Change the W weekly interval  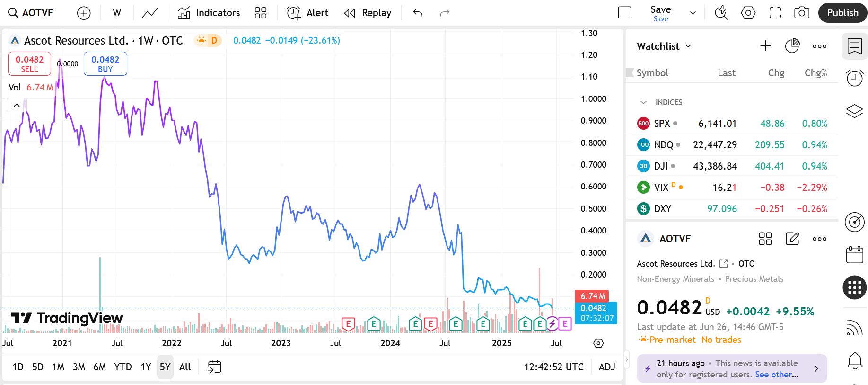click(x=117, y=13)
